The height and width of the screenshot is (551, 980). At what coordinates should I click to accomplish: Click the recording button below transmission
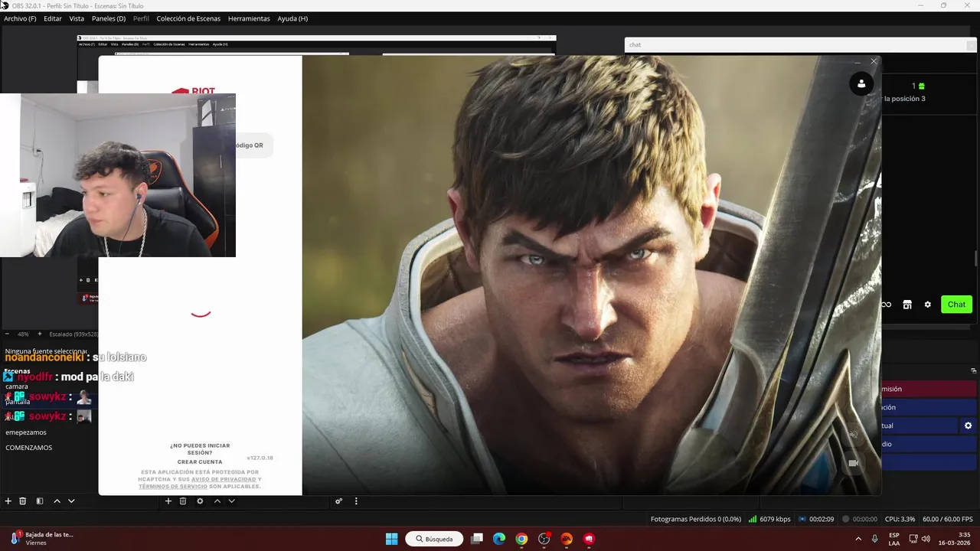pos(929,407)
